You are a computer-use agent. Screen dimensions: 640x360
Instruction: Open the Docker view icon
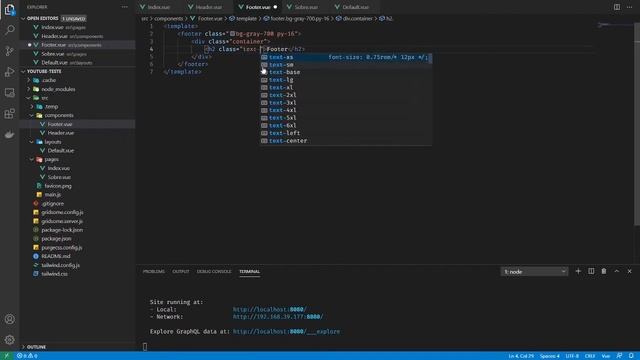9,134
